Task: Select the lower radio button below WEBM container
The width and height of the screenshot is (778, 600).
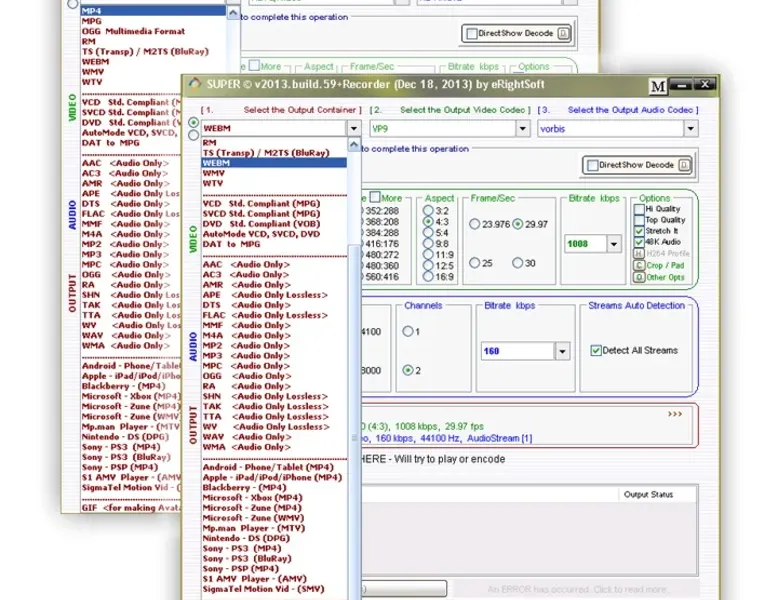Action: coord(194,134)
